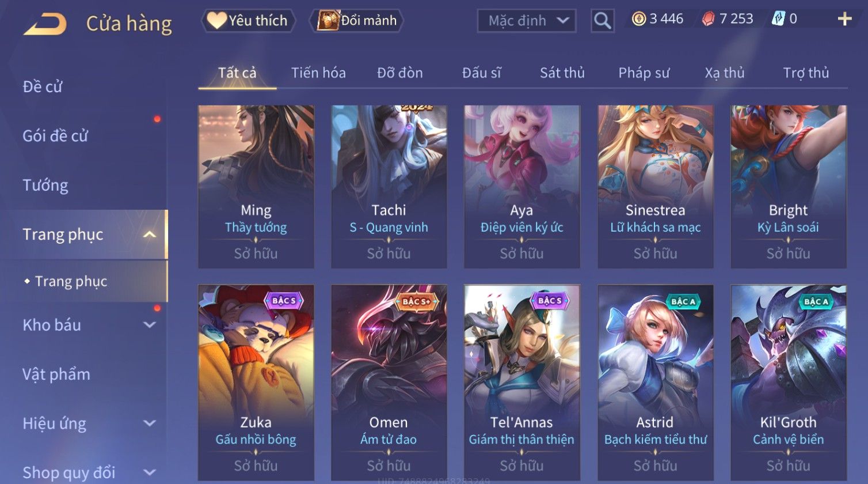The width and height of the screenshot is (868, 484).
Task: Open Aya Điệp viên ký ức skin card
Action: pos(522,187)
